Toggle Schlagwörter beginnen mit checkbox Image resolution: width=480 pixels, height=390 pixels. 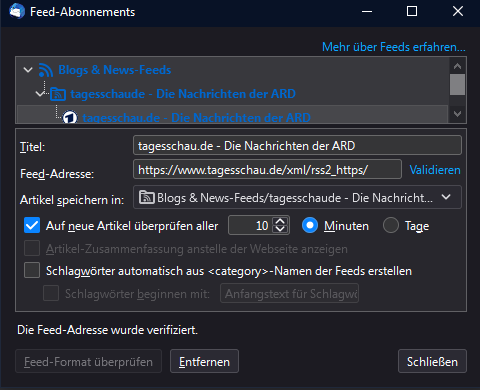coord(51,293)
